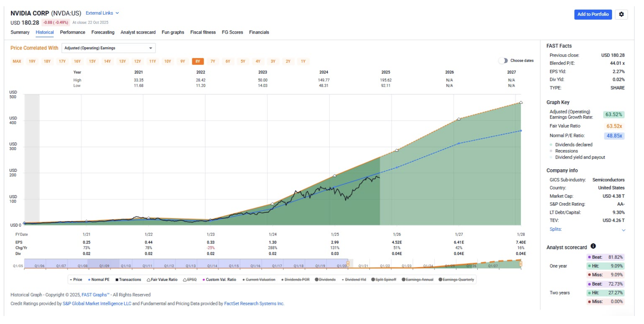Open the Analyst scorecard tab

tap(138, 32)
